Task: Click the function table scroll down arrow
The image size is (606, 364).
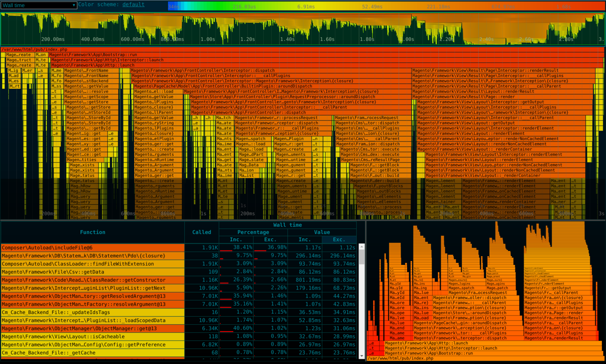Action: pos(362,356)
